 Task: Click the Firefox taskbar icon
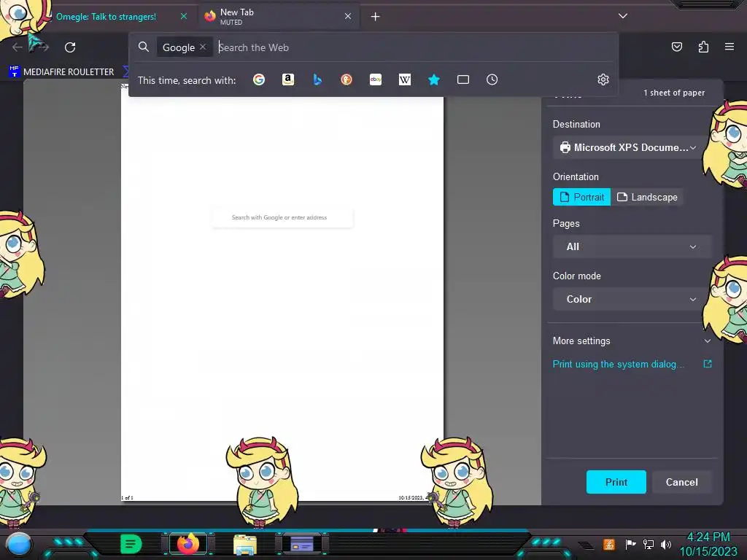click(x=188, y=544)
